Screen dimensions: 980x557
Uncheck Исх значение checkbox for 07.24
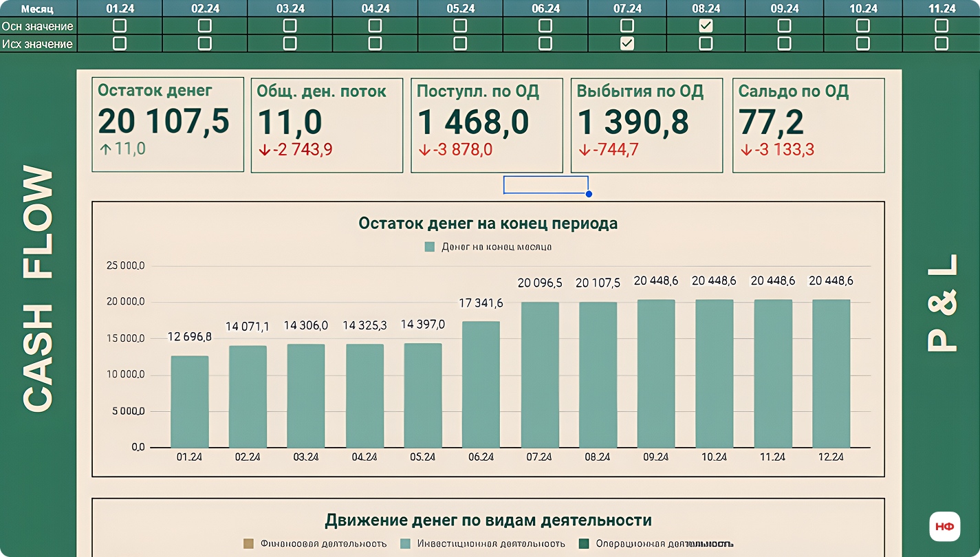[627, 43]
